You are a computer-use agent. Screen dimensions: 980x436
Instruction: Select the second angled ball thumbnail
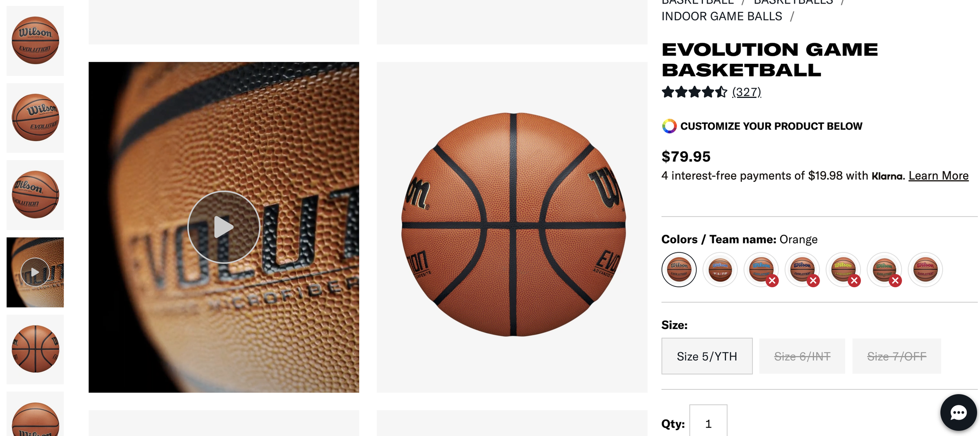coord(35,118)
